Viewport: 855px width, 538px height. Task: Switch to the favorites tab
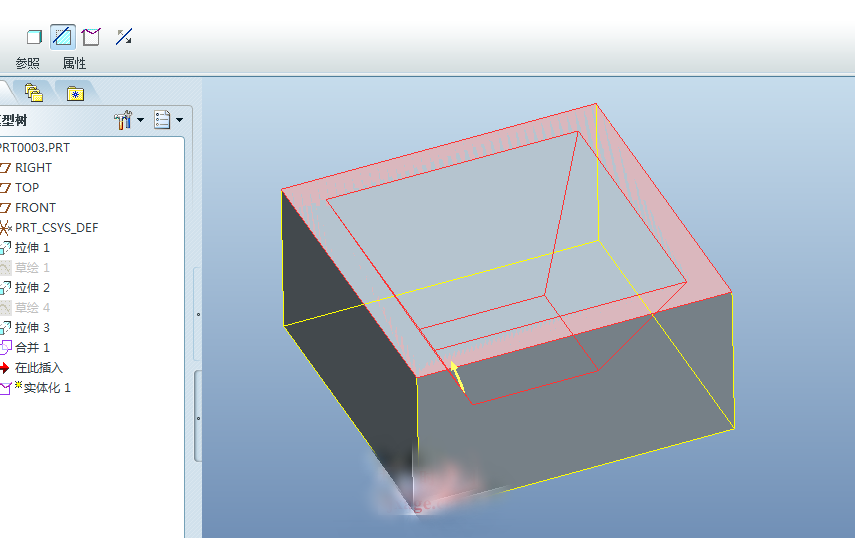[75, 94]
